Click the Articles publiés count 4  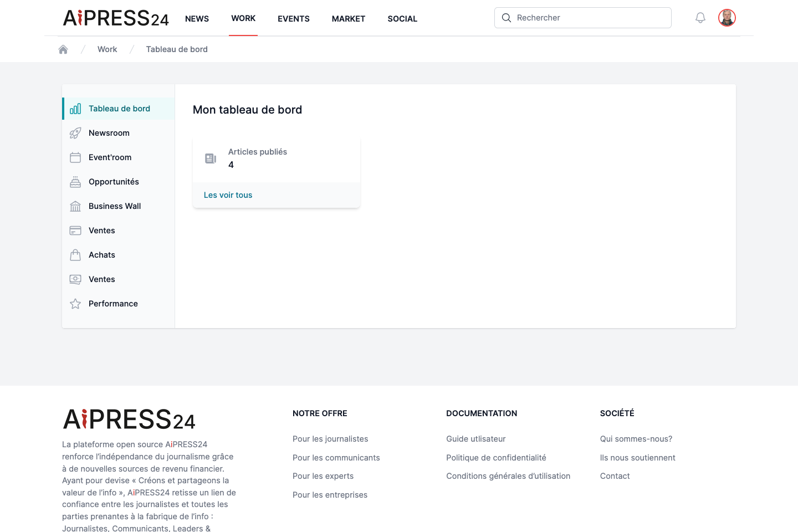[231, 165]
